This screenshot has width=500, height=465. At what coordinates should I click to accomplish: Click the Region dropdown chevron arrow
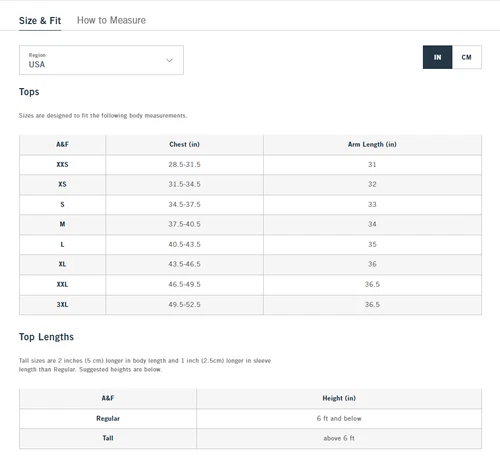[x=169, y=60]
